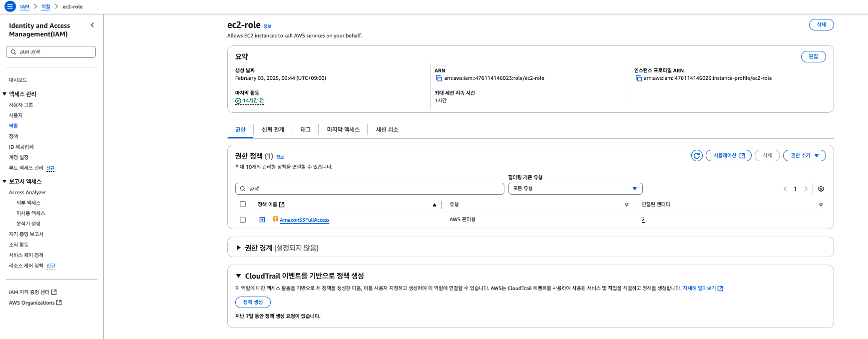Check the AmazonS3FullAccess row checkbox
Image resolution: width=868 pixels, height=339 pixels.
click(243, 220)
